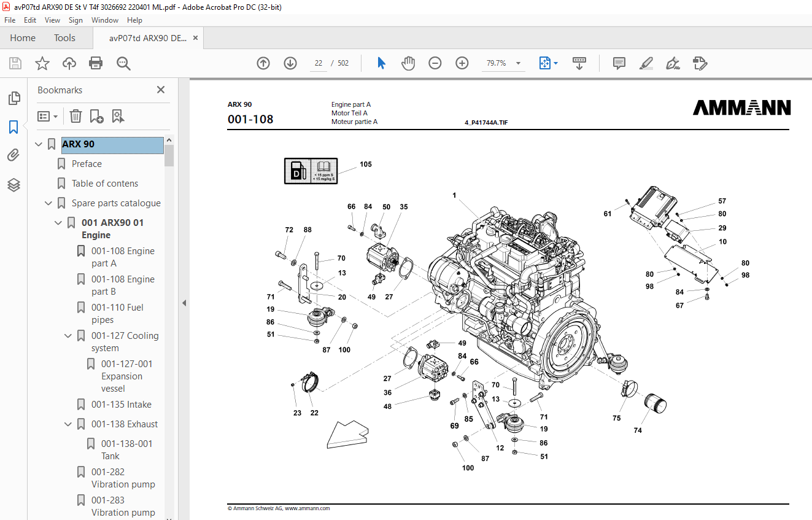This screenshot has width=812, height=520.
Task: Open the Window menu
Action: click(105, 20)
